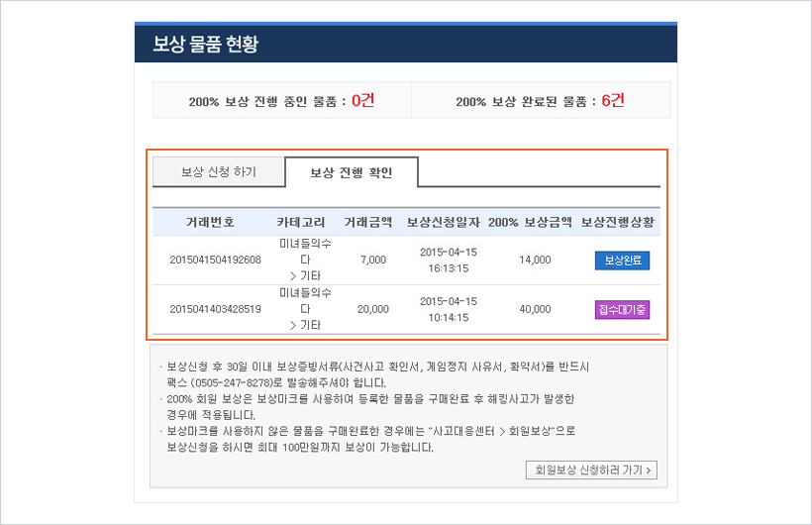Screen dimensions: 812x525
Task: Click the 200% 보상금액 column header
Action: click(530, 222)
